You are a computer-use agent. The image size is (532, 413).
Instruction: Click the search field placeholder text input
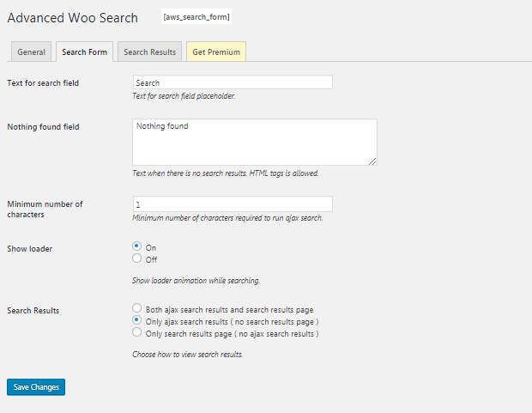(x=233, y=82)
